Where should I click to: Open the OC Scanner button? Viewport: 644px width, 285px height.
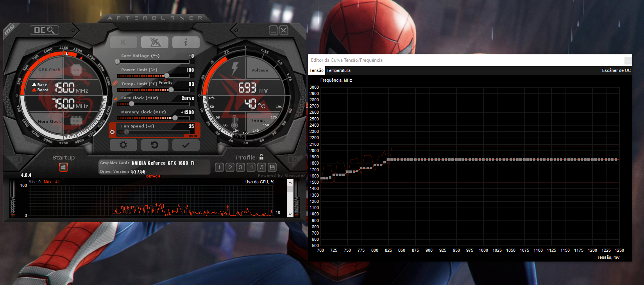click(x=45, y=30)
